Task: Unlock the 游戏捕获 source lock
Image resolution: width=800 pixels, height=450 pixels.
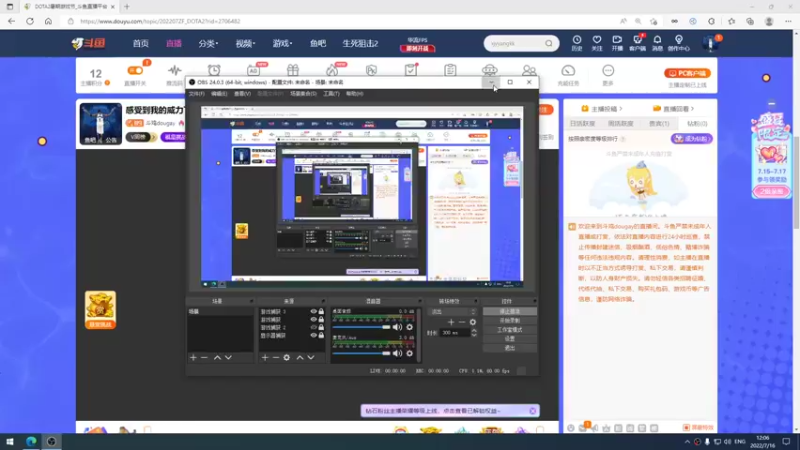Action: coord(321,319)
